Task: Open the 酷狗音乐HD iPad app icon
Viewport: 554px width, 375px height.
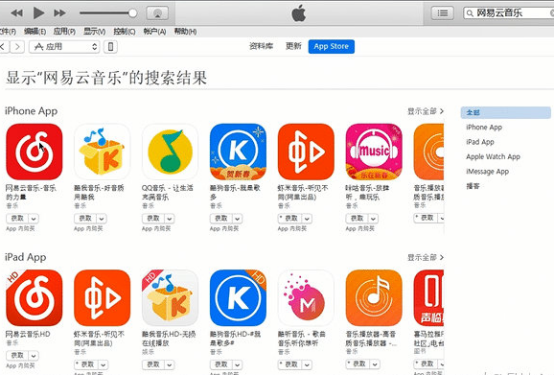Action: click(238, 298)
